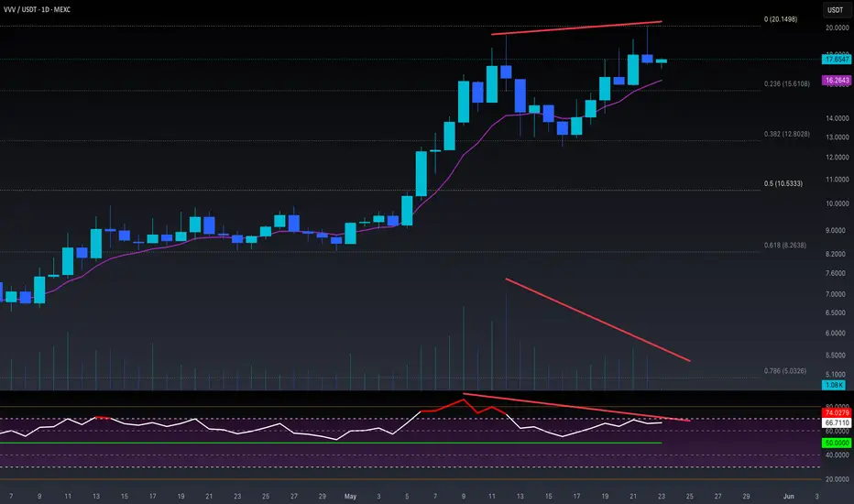Click the Jun label on the date axis
Image resolution: width=854 pixels, height=504 pixels.
[788, 497]
